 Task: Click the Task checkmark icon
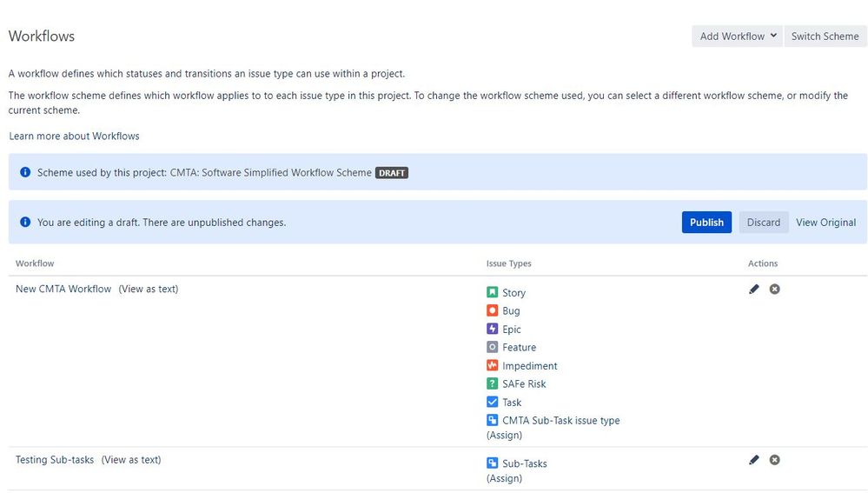pyautogui.click(x=492, y=402)
